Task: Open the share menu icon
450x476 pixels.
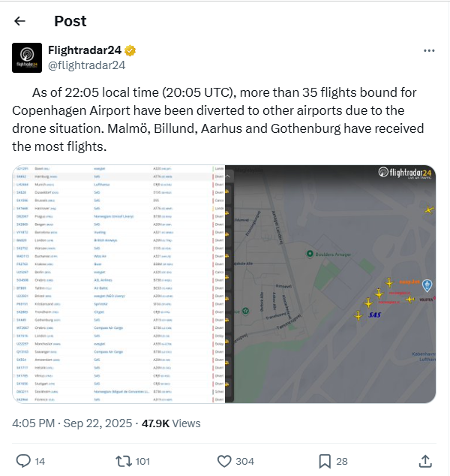Action: coord(424,460)
